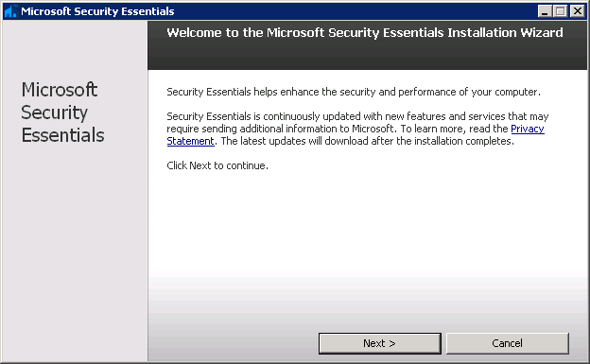
Task: Open the underlined word "Privacy" link
Action: [x=528, y=129]
